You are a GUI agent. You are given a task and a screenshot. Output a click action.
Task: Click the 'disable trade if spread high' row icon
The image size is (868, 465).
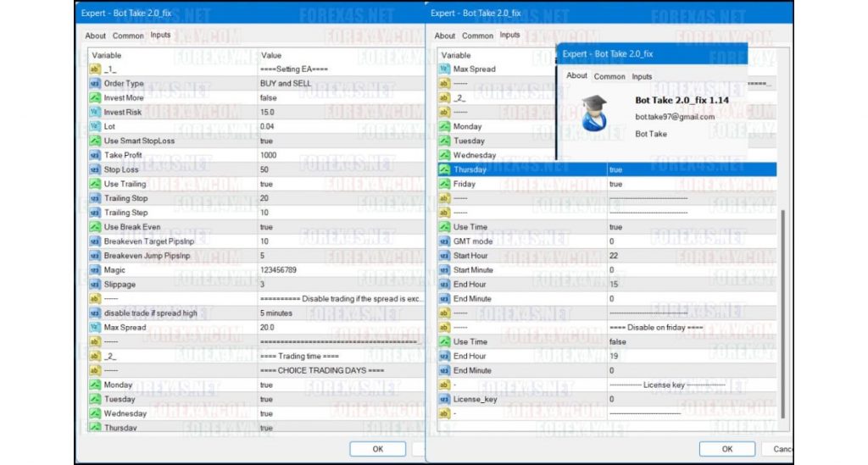click(x=95, y=313)
